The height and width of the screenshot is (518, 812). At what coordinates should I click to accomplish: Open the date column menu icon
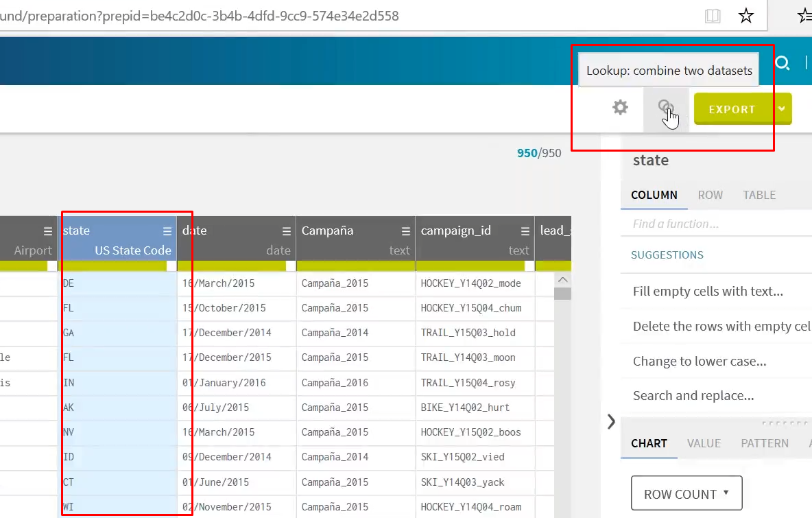286,231
